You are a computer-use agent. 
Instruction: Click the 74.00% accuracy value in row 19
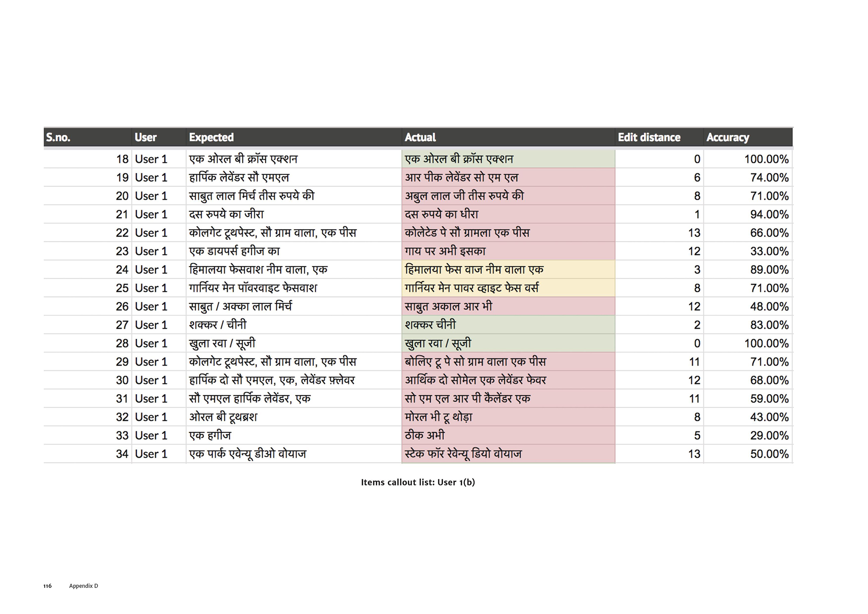769,178
